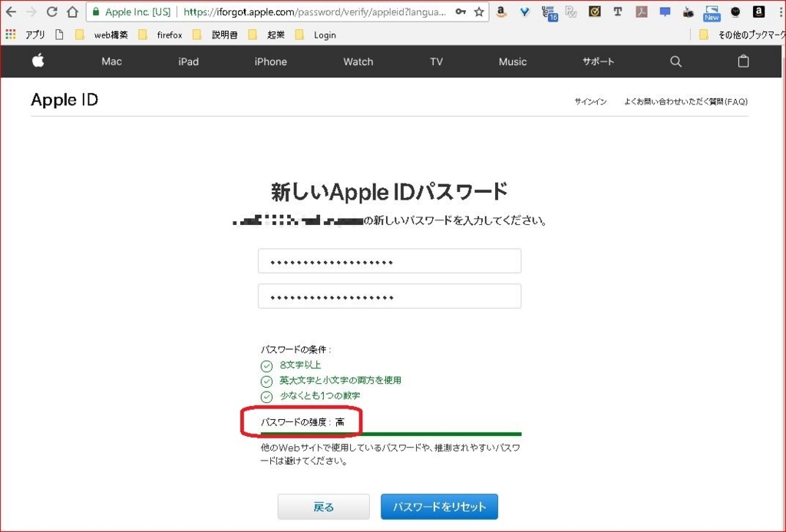
Task: Expand the その他のブックマーク folder
Action: pyautogui.click(x=742, y=35)
